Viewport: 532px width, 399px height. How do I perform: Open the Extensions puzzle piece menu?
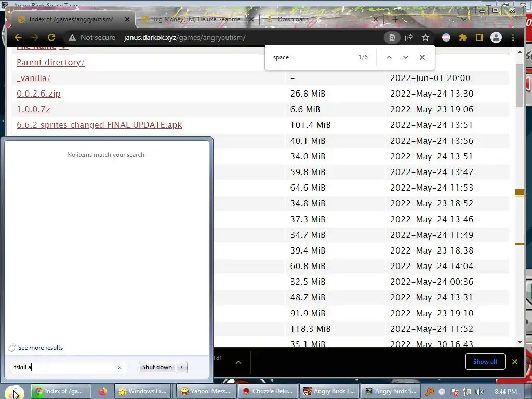pos(463,37)
